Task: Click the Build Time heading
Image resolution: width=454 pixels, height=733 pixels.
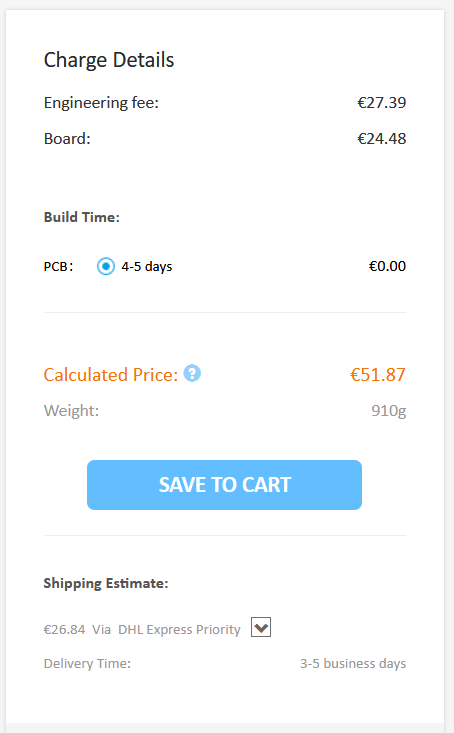Action: [82, 217]
